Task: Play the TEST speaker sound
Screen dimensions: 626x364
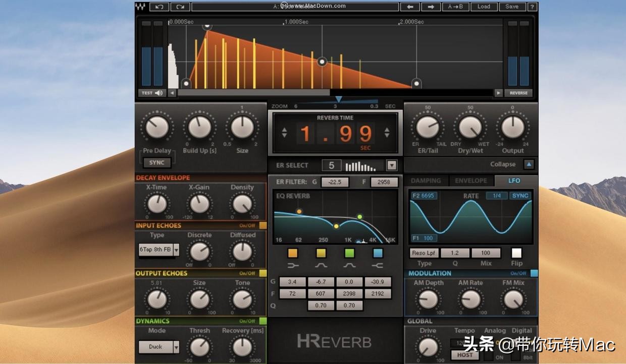Action: click(152, 93)
